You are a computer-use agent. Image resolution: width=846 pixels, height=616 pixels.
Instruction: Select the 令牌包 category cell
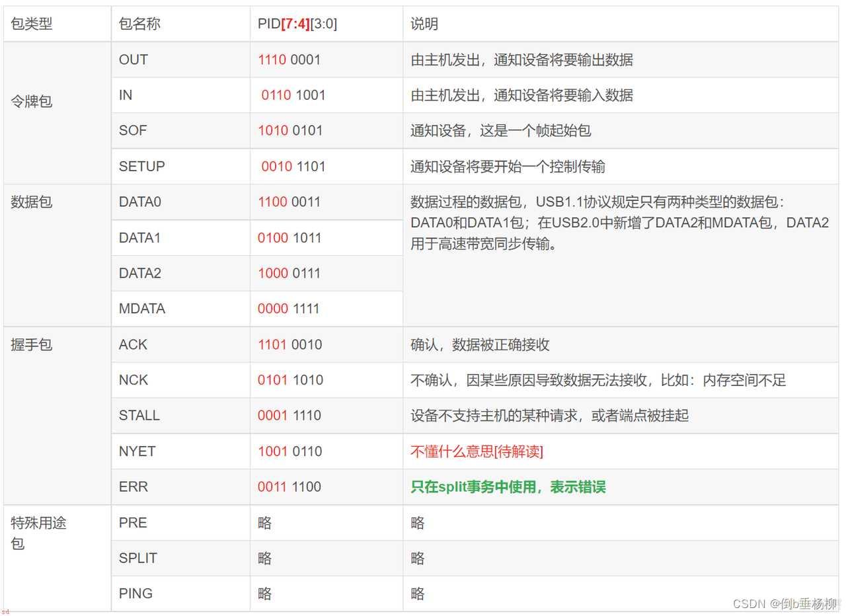[58, 113]
